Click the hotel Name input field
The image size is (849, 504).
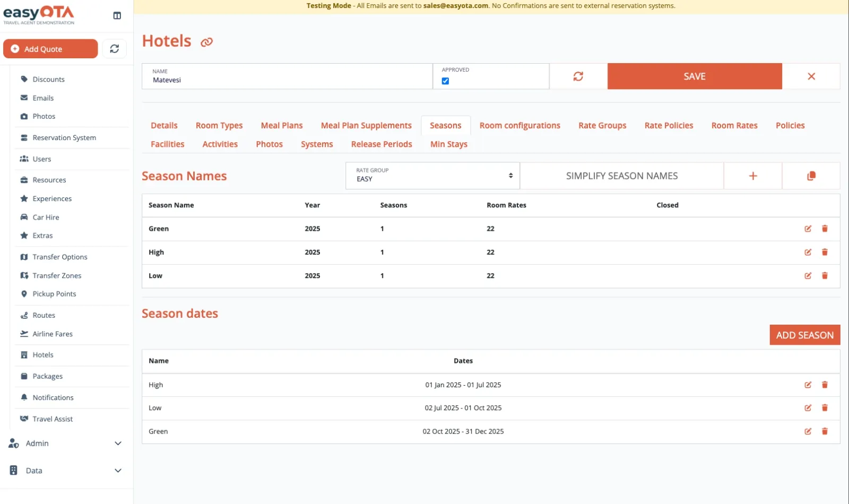(287, 76)
